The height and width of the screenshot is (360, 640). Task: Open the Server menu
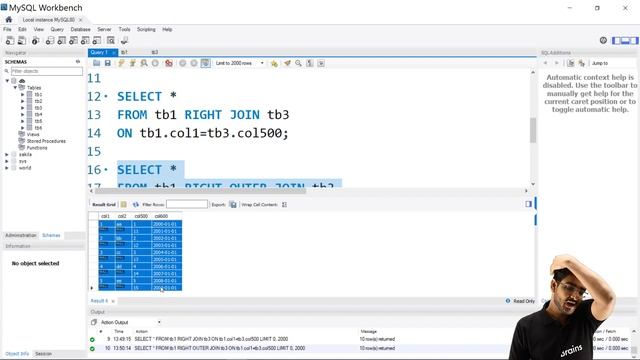click(x=104, y=29)
